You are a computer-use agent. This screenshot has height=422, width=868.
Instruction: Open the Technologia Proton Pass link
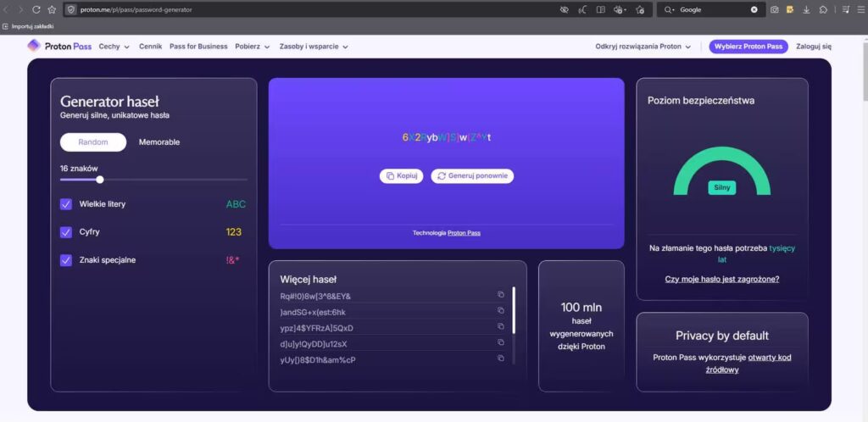pyautogui.click(x=464, y=233)
